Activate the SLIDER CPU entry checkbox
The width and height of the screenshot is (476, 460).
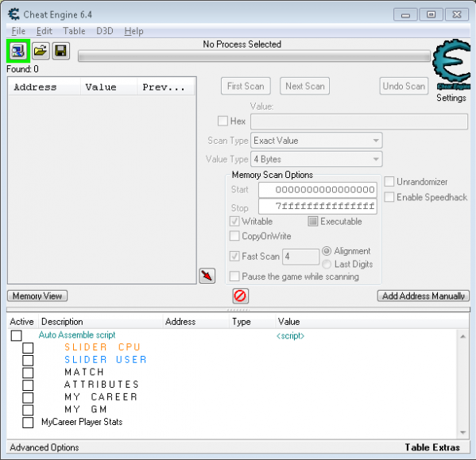point(28,348)
